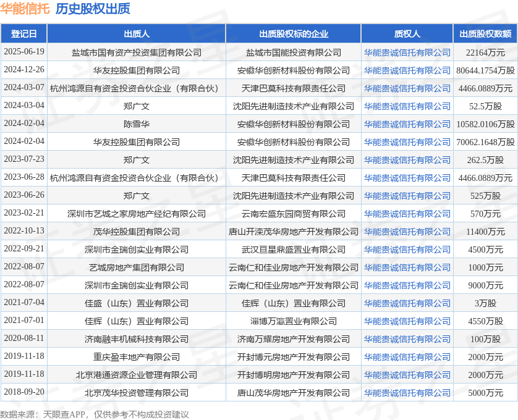This screenshot has height=420, width=518.
Task: Click amount 11400万元
Action: (485, 232)
